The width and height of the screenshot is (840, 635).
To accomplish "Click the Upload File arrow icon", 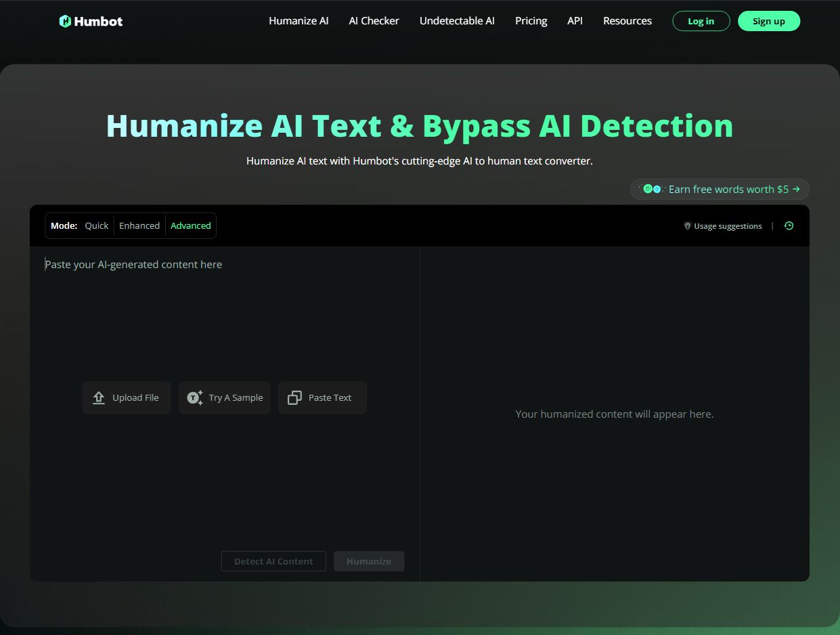I will 99,398.
